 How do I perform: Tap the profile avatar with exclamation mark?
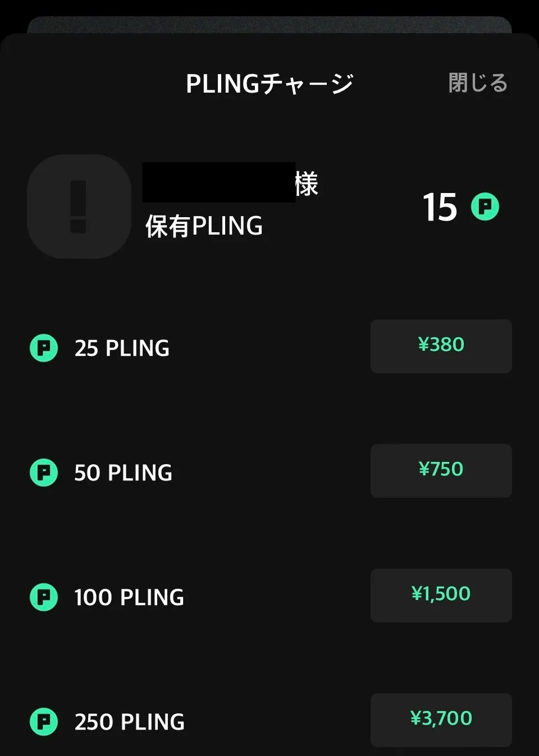pyautogui.click(x=79, y=207)
